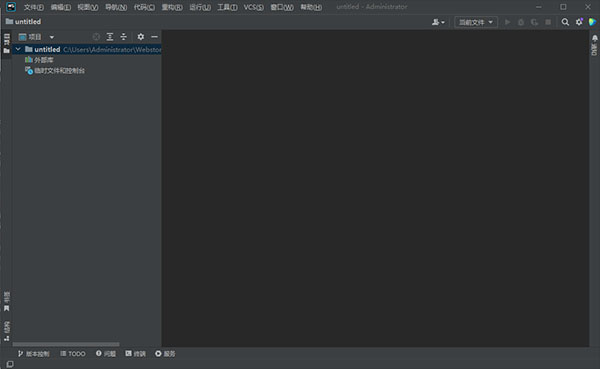Viewport: 600px width, 369px height.
Task: Click the Run with Coverage icon
Action: 534,22
